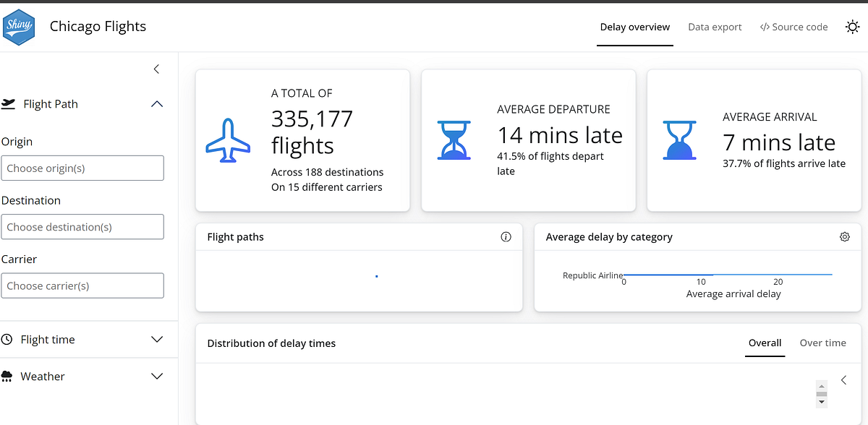The height and width of the screenshot is (425, 868).
Task: Open the Choose origin(s) selector
Action: [82, 168]
